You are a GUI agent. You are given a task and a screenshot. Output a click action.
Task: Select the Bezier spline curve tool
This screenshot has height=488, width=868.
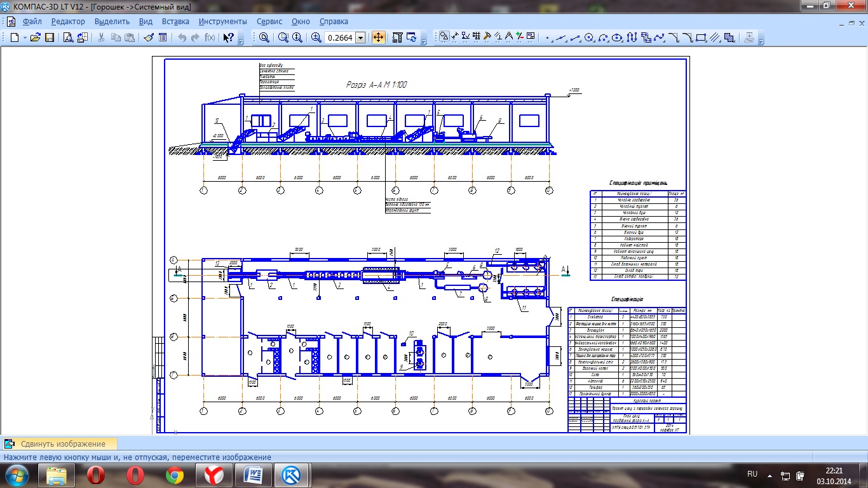pos(659,37)
